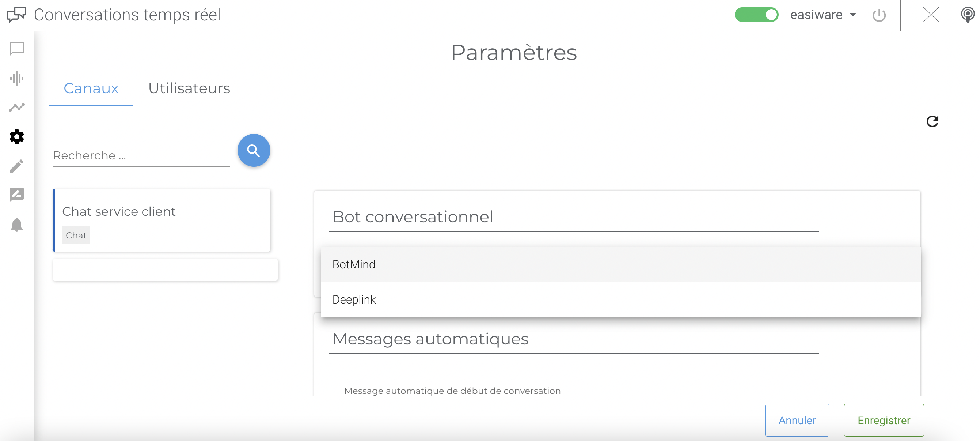Screen dimensions: 980x441
Task: Click the Recherche search input field
Action: tap(141, 155)
